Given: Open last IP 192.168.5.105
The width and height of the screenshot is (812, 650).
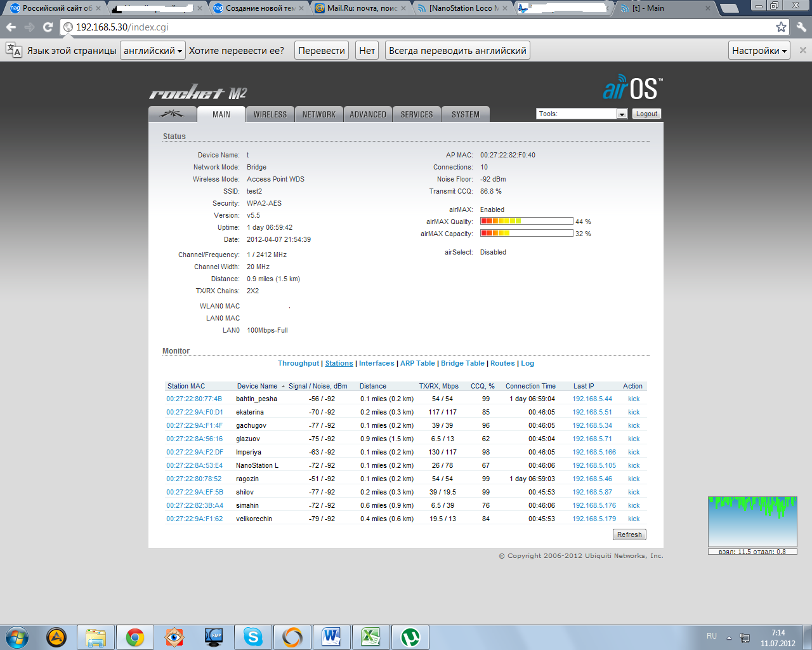Looking at the screenshot, I should 594,465.
